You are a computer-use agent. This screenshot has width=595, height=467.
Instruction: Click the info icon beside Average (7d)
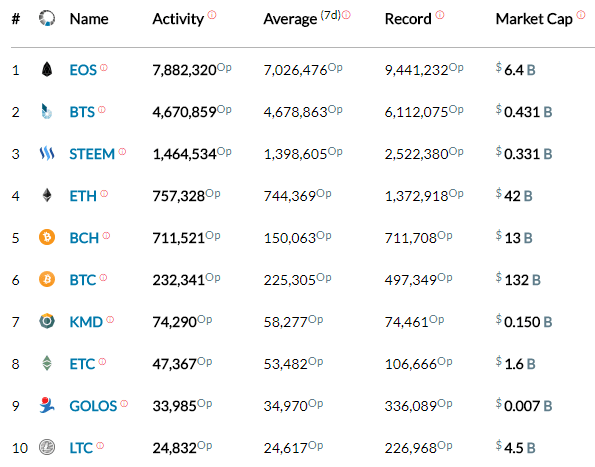[x=346, y=15]
